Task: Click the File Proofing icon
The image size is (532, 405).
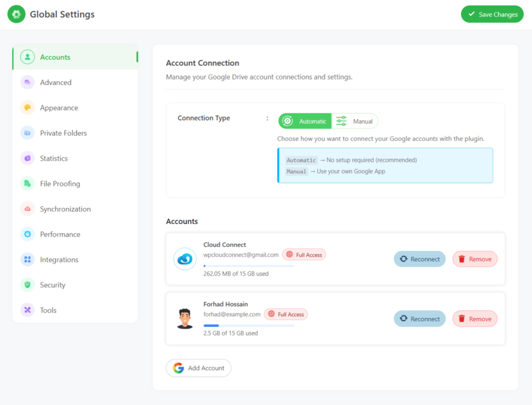Action: tap(28, 184)
